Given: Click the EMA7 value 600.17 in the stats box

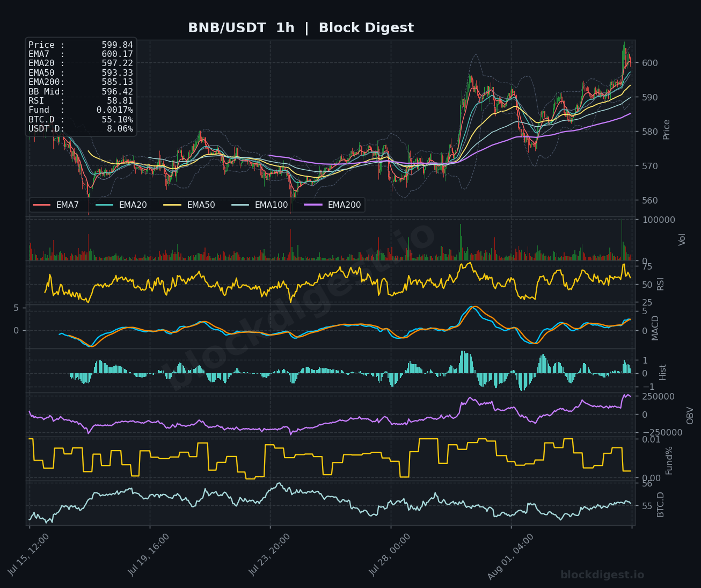Looking at the screenshot, I should pyautogui.click(x=117, y=54).
